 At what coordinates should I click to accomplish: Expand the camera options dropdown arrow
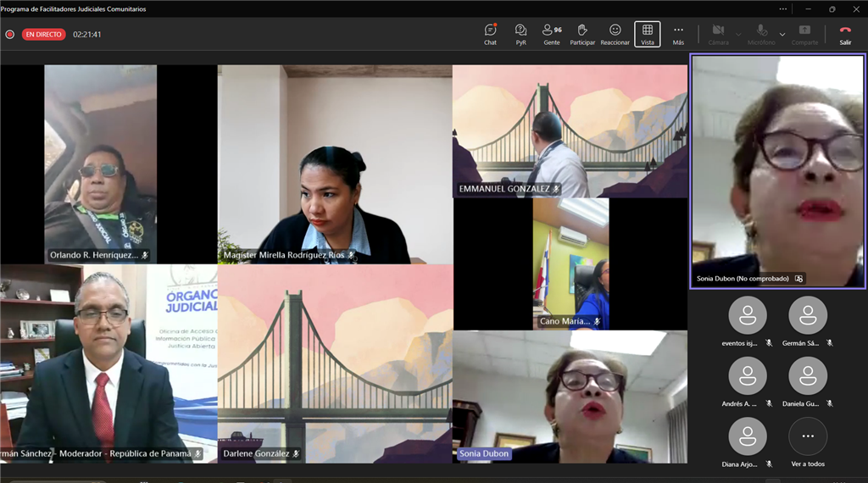point(738,35)
